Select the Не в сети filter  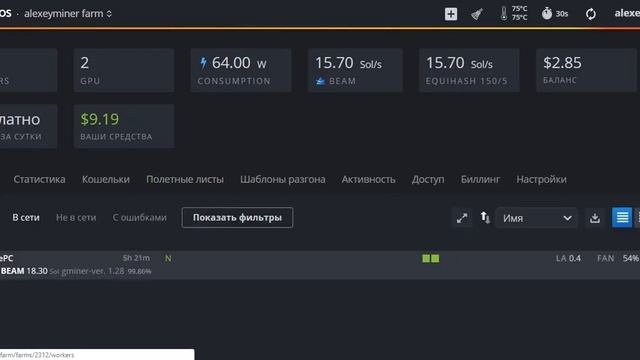click(76, 218)
